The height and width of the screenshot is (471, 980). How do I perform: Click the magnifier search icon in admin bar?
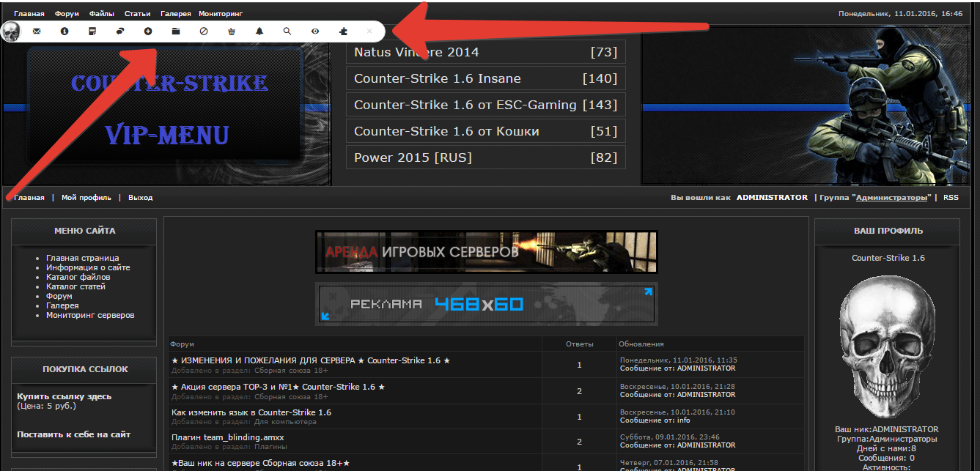click(x=287, y=31)
